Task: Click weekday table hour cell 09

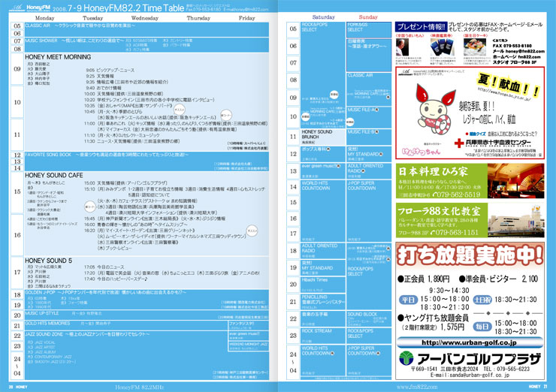Action: (x=17, y=69)
